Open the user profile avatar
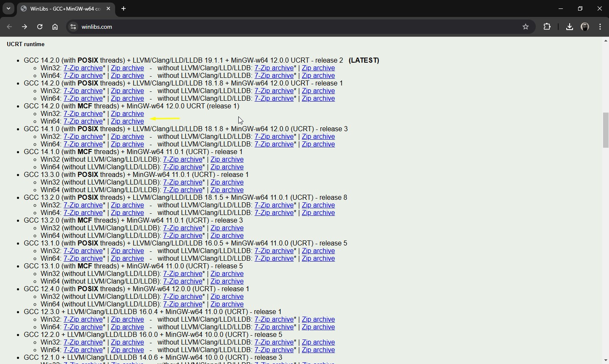Viewport: 609px width, 364px height. (x=585, y=27)
